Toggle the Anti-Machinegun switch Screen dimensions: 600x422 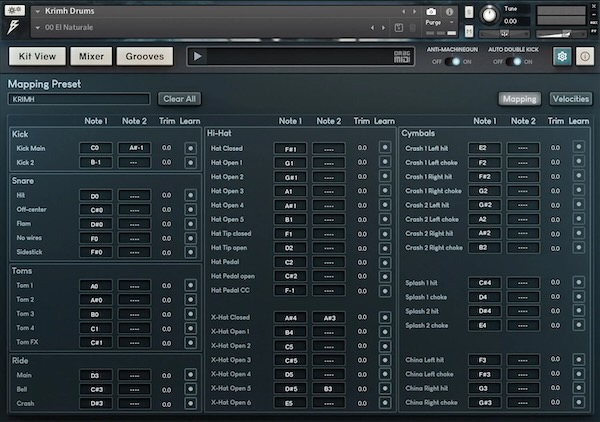[x=452, y=62]
